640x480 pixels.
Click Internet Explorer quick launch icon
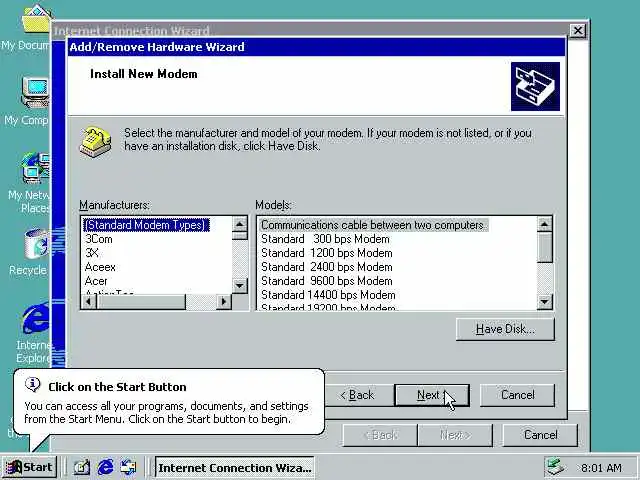point(106,467)
